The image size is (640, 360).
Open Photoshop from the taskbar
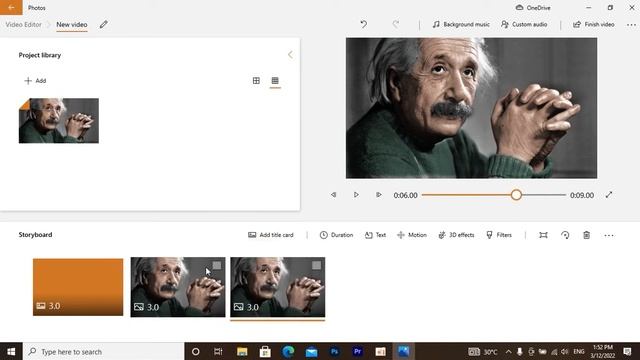click(x=334, y=351)
